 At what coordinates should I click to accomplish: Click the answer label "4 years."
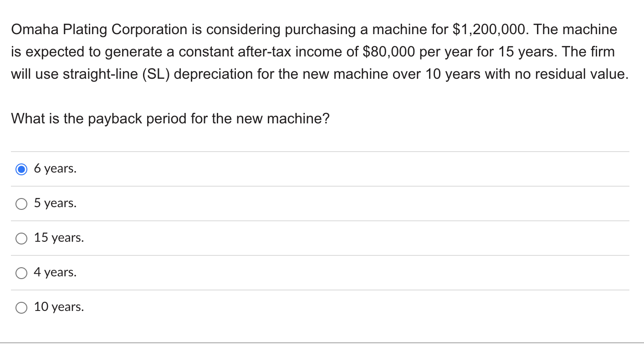55,272
